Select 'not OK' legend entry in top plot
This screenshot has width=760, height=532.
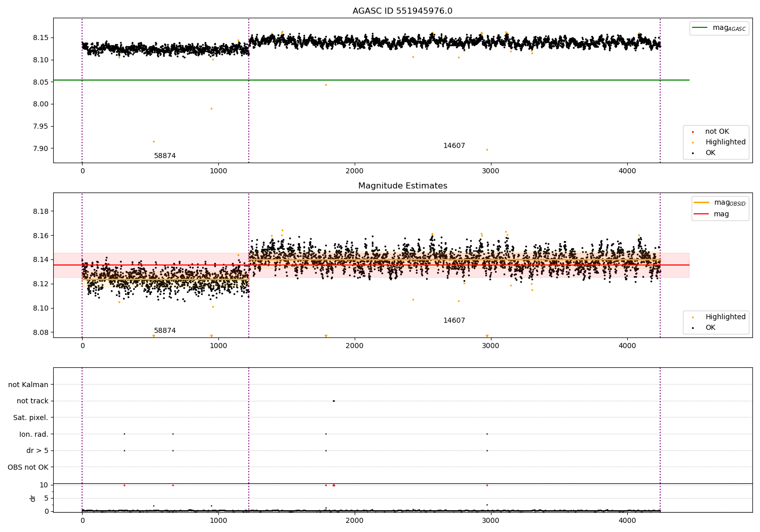[x=717, y=132]
